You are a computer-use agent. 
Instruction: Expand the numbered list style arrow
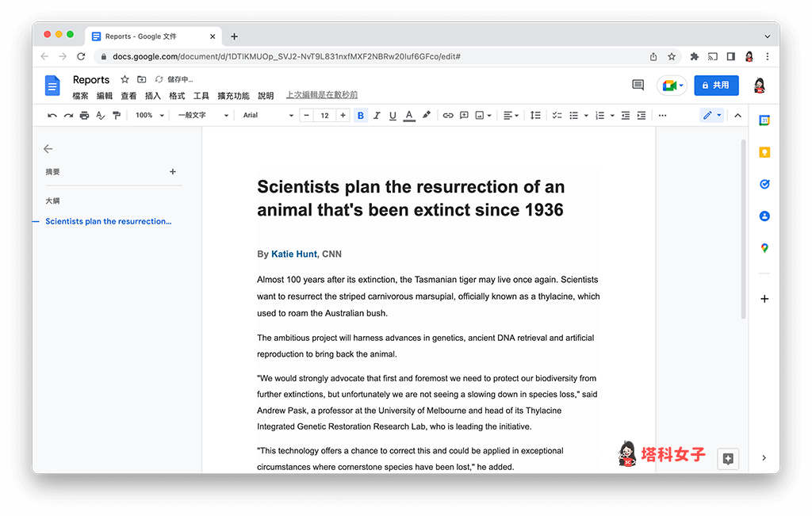click(x=612, y=116)
